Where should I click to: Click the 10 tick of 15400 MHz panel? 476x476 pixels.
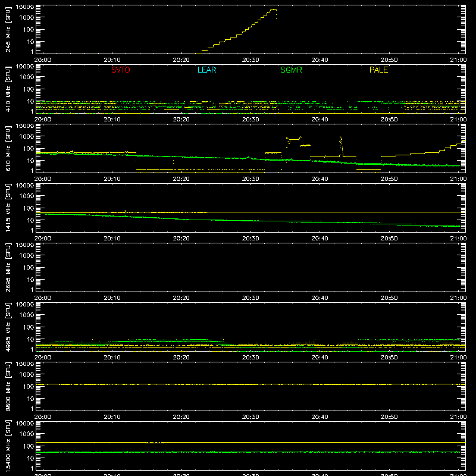tap(30, 458)
